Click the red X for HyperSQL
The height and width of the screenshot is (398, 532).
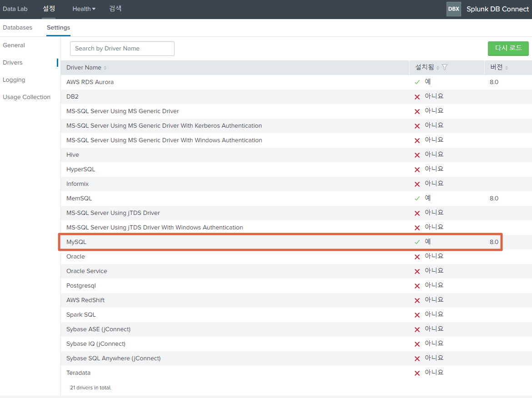point(417,169)
